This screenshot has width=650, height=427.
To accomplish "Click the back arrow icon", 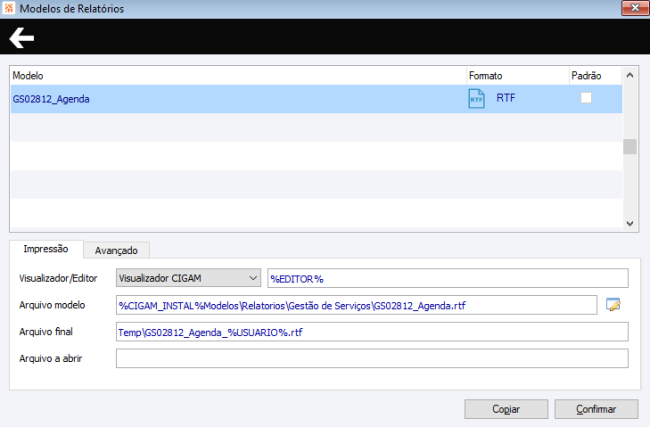I will 22,38.
